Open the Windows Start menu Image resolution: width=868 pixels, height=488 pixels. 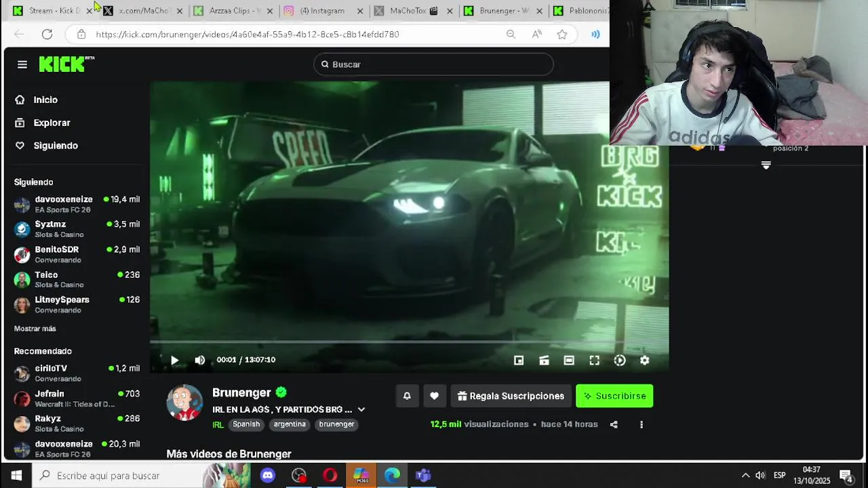[x=16, y=475]
